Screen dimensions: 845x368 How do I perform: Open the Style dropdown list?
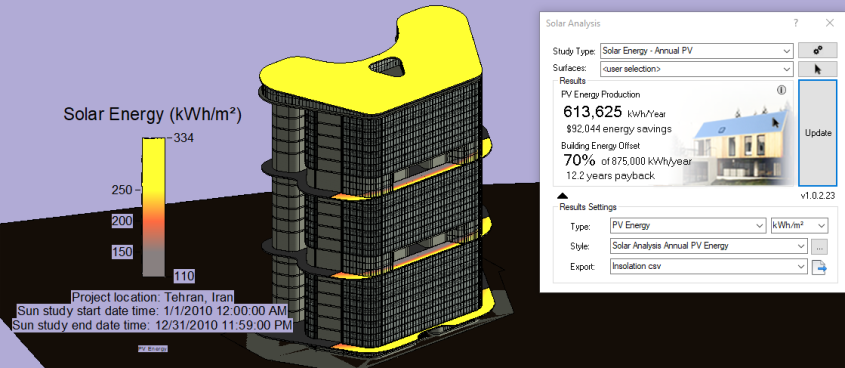pos(709,246)
